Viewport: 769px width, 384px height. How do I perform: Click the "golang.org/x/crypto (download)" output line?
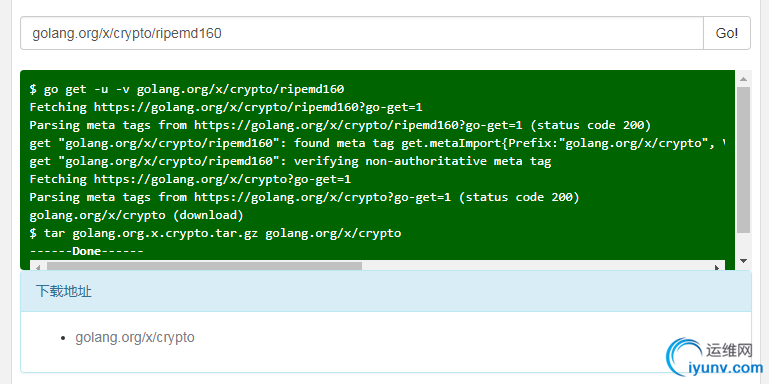click(136, 215)
